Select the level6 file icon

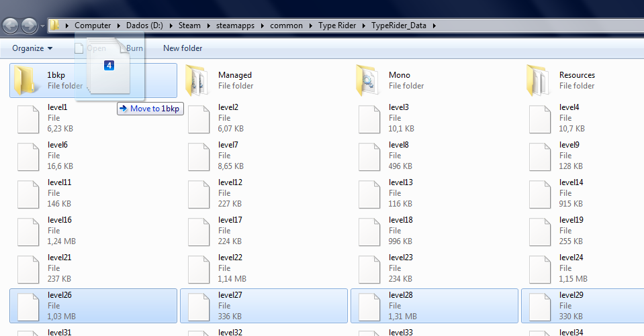tap(28, 157)
